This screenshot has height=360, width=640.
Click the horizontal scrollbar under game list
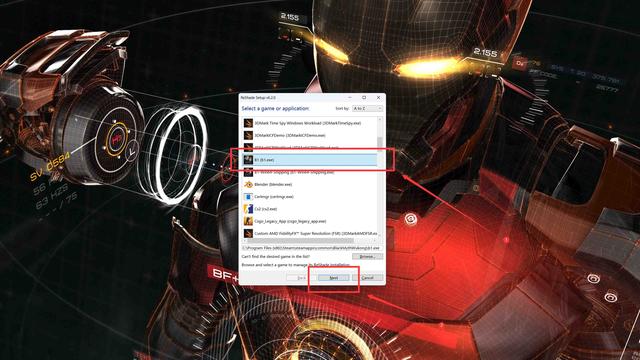coord(310,241)
